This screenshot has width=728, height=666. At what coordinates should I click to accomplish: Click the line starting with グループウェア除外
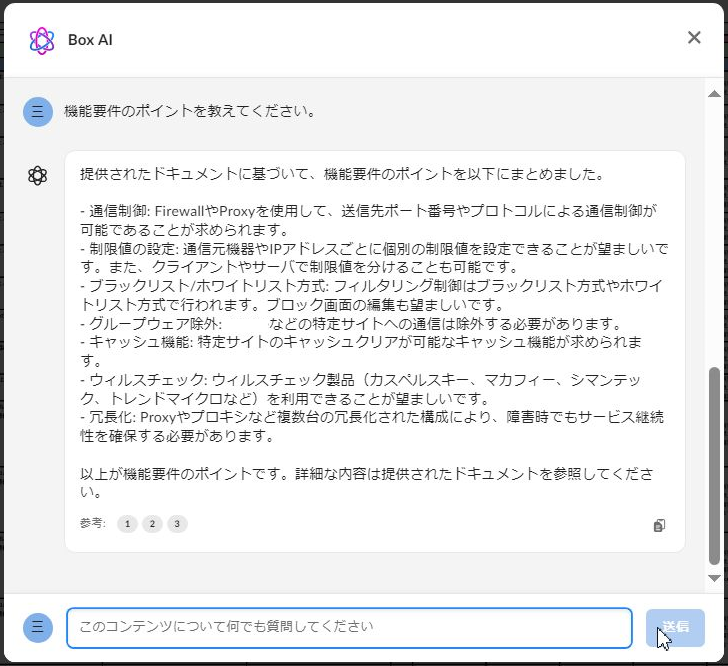pyautogui.click(x=351, y=324)
